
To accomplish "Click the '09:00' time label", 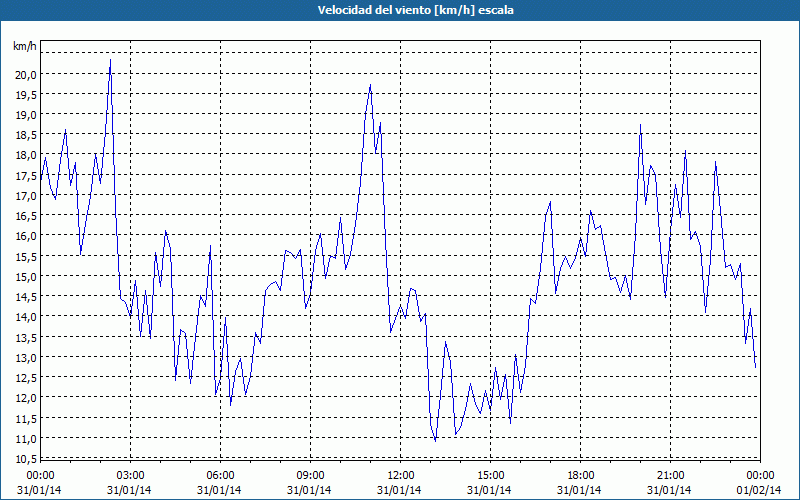I will pyautogui.click(x=310, y=476).
